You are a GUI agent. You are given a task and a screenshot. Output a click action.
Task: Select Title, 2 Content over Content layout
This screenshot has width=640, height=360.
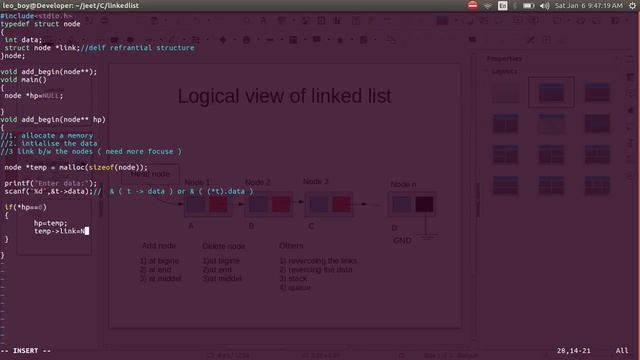coord(597,154)
